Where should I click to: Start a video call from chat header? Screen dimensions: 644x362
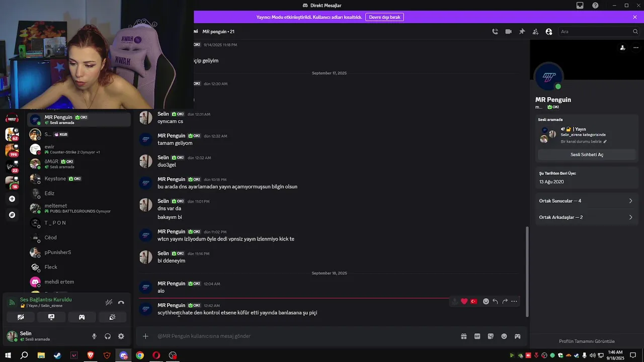[x=509, y=32]
